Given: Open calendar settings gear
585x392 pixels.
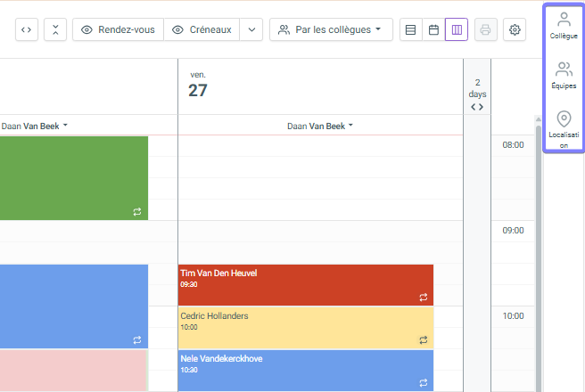Looking at the screenshot, I should click(515, 29).
